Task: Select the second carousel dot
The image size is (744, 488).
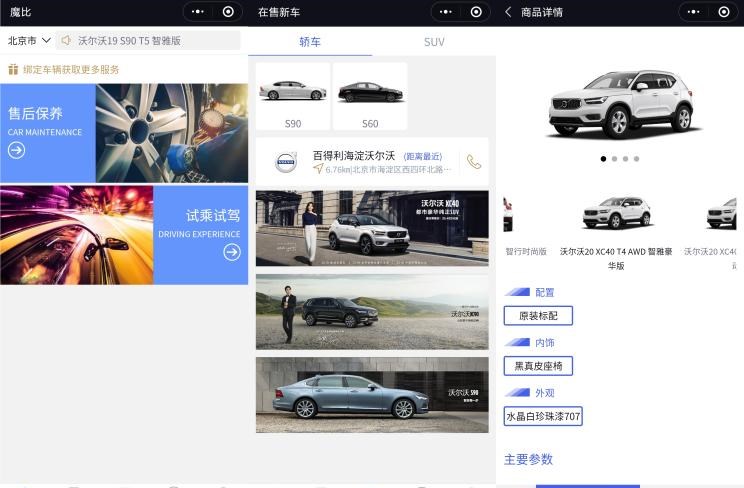Action: coord(614,159)
